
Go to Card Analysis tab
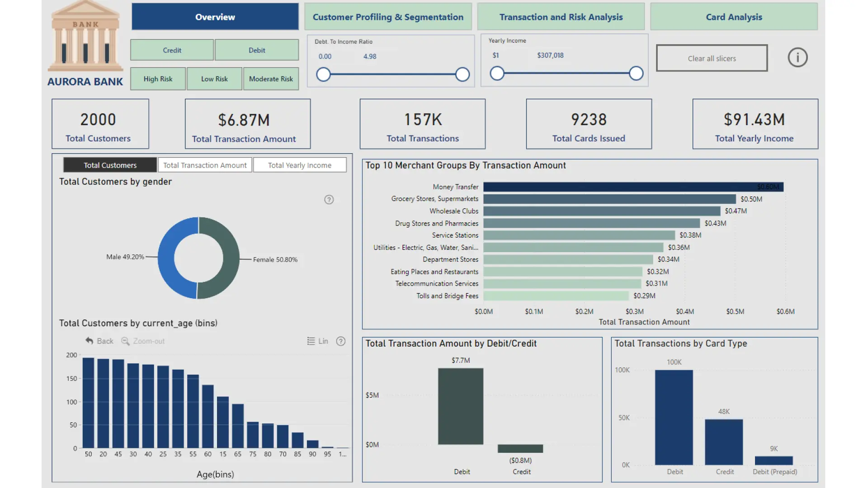click(x=734, y=17)
